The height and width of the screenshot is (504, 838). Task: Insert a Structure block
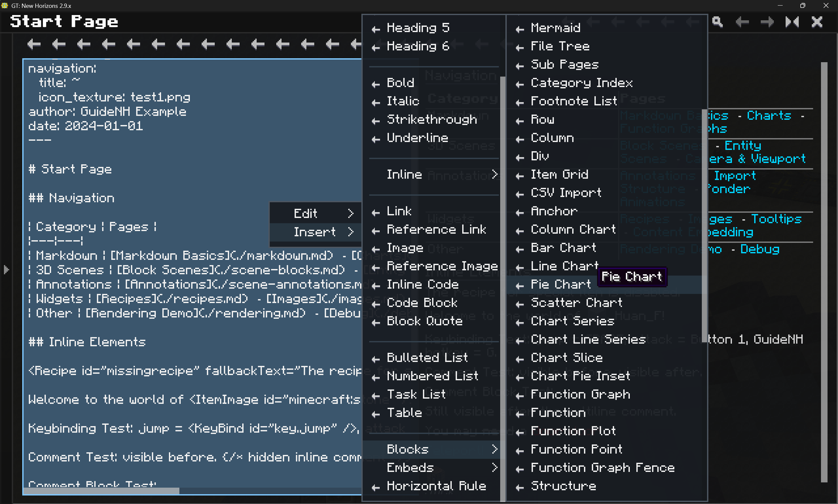604,486
